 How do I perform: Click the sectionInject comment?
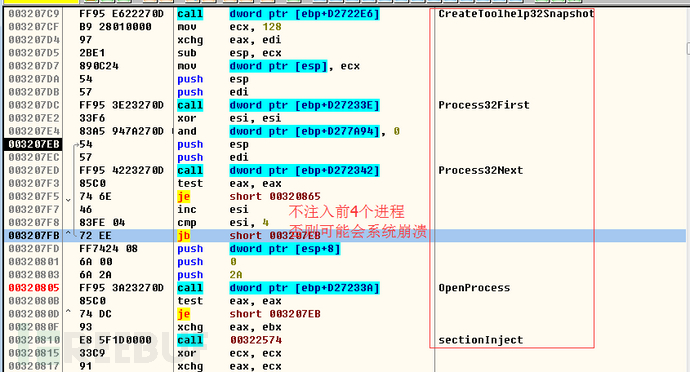click(x=481, y=340)
